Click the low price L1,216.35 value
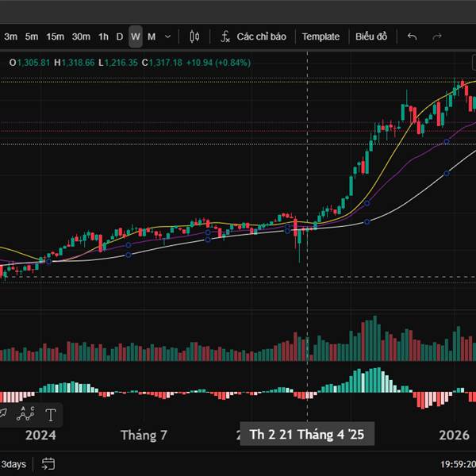This screenshot has height=476, width=476. click(117, 63)
